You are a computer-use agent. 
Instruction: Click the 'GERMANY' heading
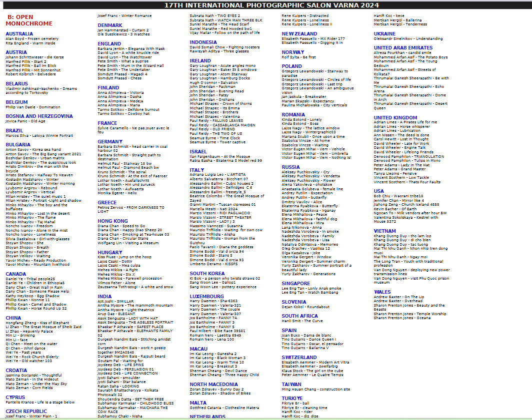pyautogui.click(x=110, y=142)
